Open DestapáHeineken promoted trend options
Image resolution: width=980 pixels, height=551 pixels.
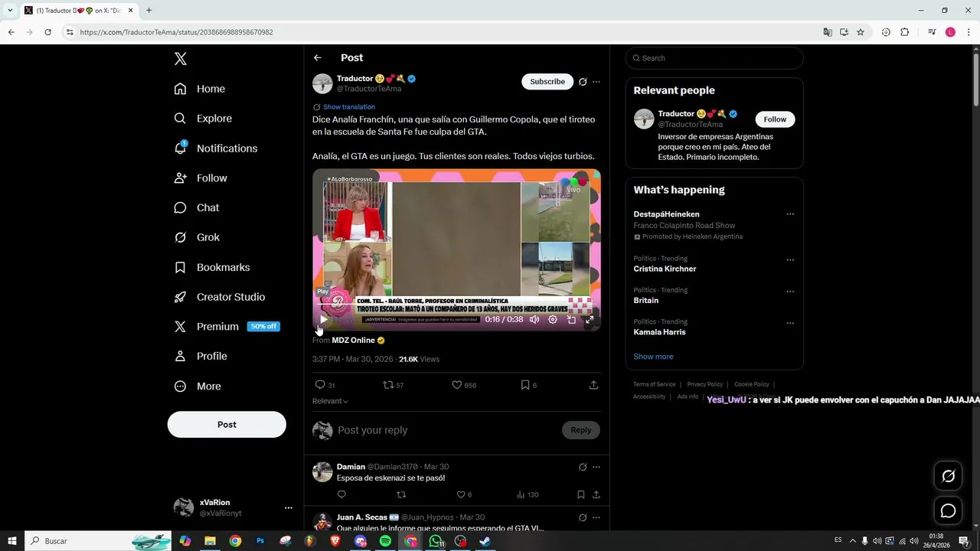(790, 214)
